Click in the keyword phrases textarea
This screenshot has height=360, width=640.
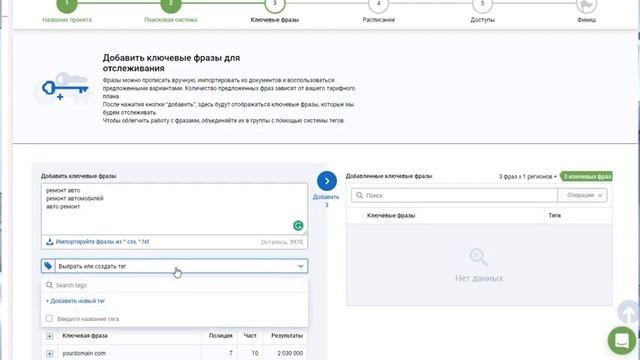pos(174,209)
